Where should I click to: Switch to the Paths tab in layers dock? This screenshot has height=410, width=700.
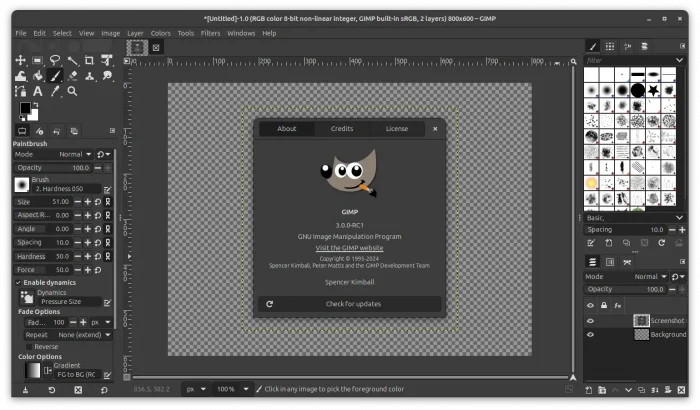[x=627, y=262]
